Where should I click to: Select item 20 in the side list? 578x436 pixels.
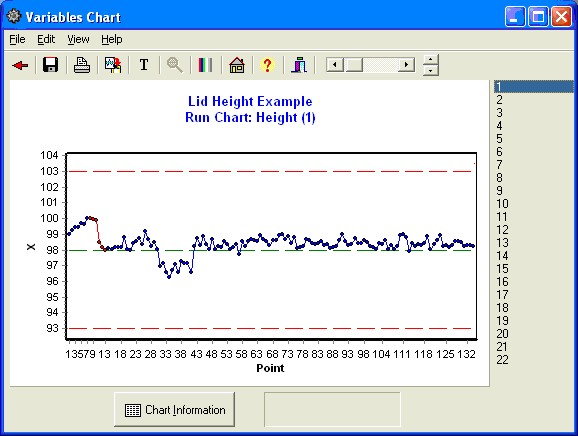(x=534, y=334)
